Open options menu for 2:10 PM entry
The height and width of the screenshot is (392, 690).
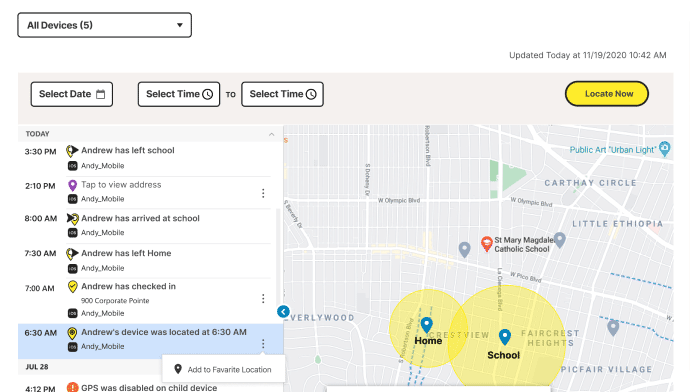[x=263, y=193]
